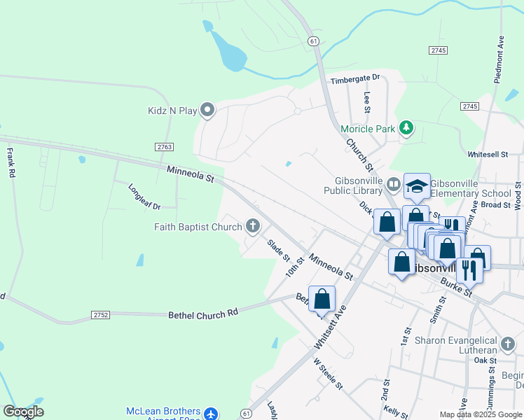Screen dimensions: 524x420
Task: Open the Moricle Park tree marker
Action: [x=406, y=128]
